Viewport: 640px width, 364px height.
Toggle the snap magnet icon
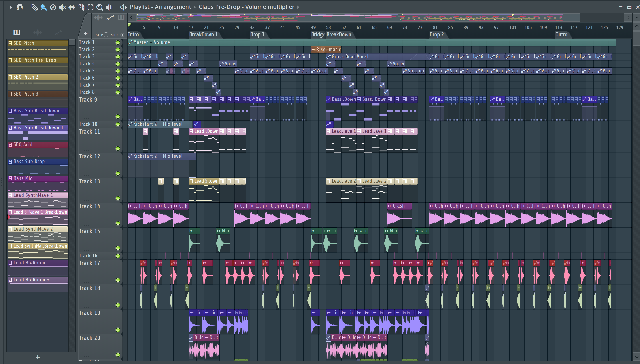click(20, 7)
